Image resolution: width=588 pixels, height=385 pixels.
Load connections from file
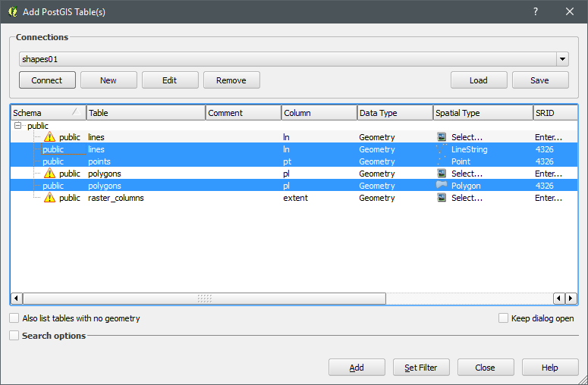click(x=479, y=80)
